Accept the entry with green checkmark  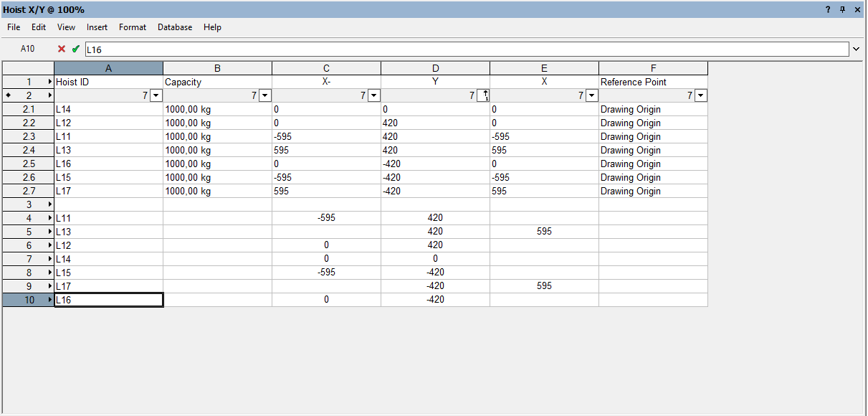75,49
